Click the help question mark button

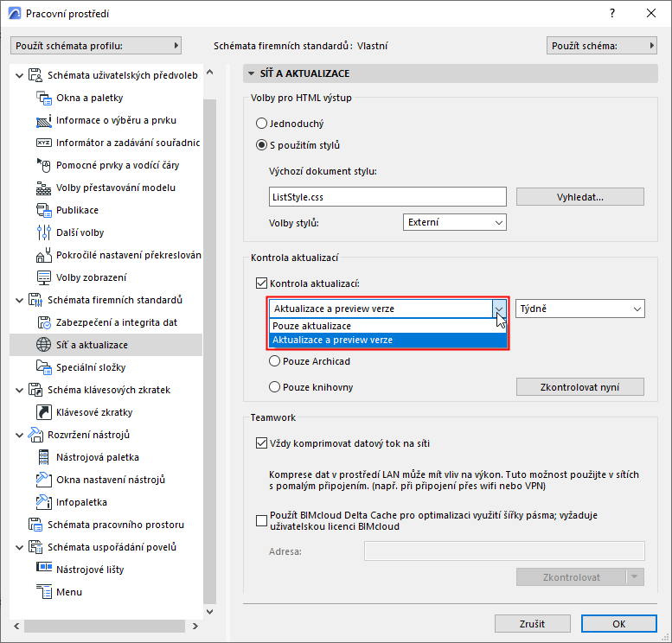tap(612, 13)
